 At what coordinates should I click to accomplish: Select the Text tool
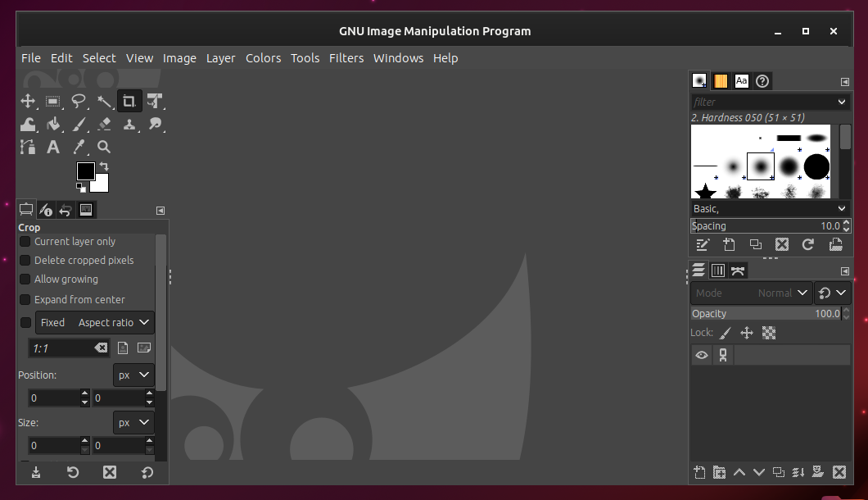pyautogui.click(x=52, y=147)
